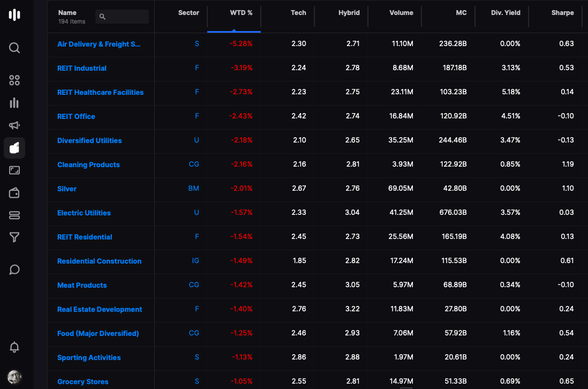Viewport: 588px width, 389px height.
Task: Click sector S in Sporting Activities row
Action: [197, 357]
